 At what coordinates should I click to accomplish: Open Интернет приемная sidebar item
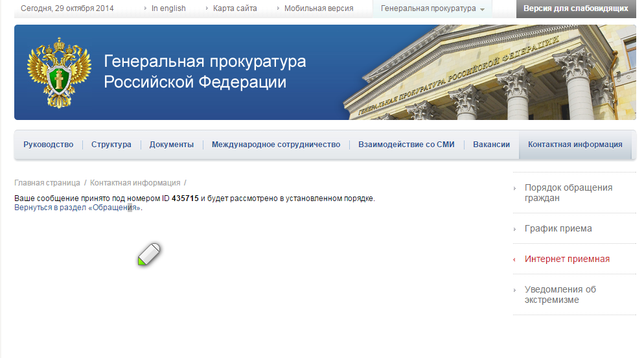tap(567, 259)
